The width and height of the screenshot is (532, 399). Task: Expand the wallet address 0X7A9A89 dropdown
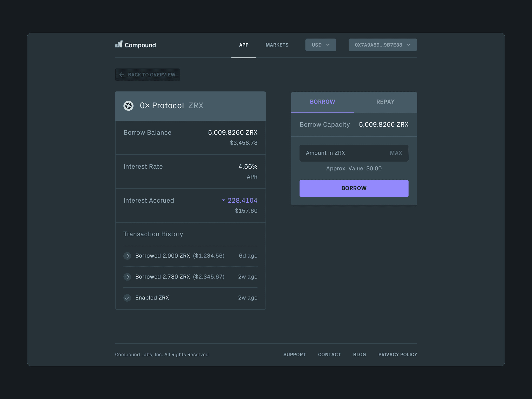382,45
